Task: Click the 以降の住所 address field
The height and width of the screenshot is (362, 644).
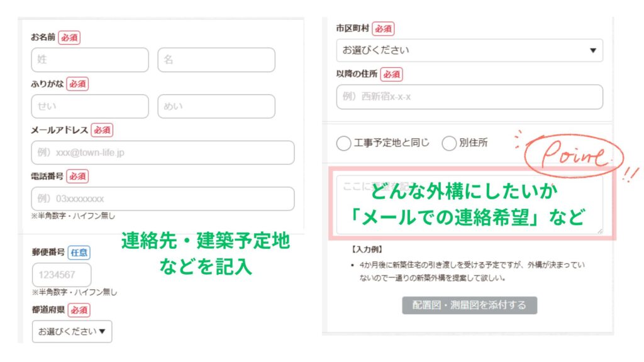Action: click(469, 97)
